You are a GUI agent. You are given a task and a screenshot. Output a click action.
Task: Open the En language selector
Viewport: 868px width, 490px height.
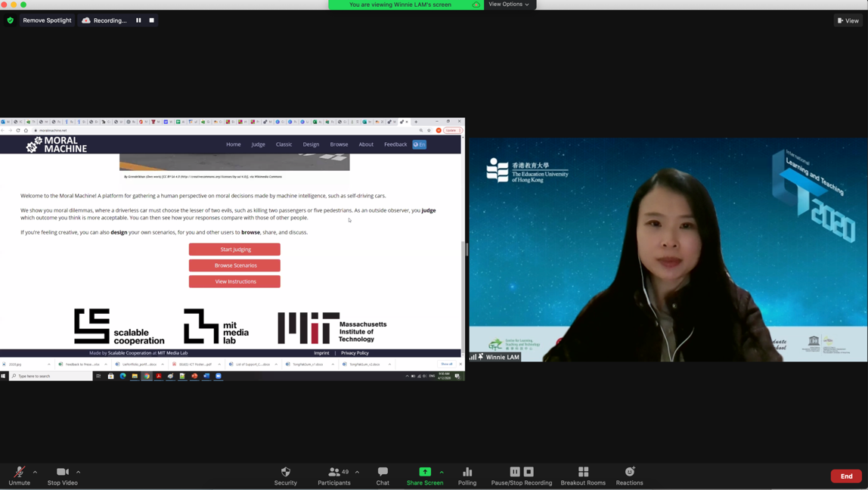point(420,144)
